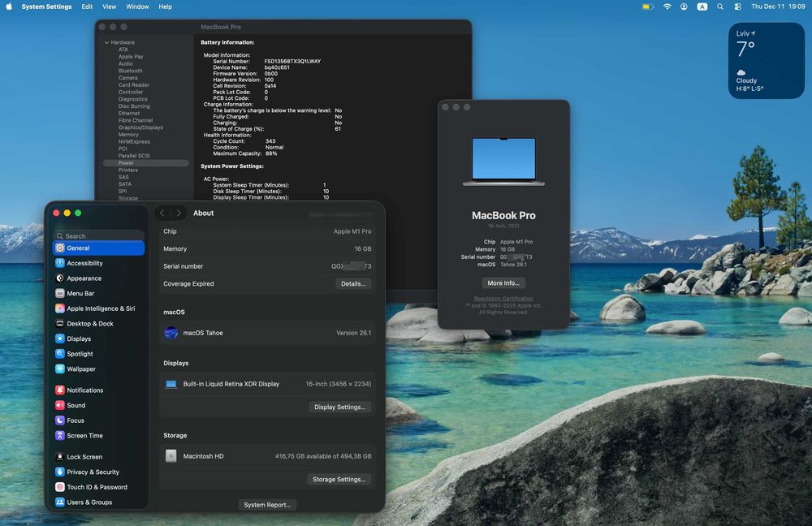Select Ethernet in System Information sidebar
The image size is (812, 526).
[129, 114]
